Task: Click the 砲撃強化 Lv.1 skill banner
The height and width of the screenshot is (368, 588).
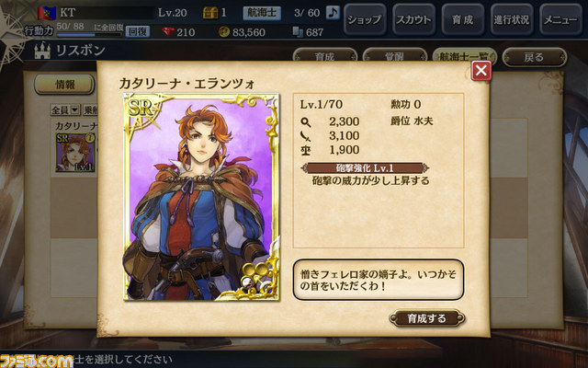Action: (365, 167)
